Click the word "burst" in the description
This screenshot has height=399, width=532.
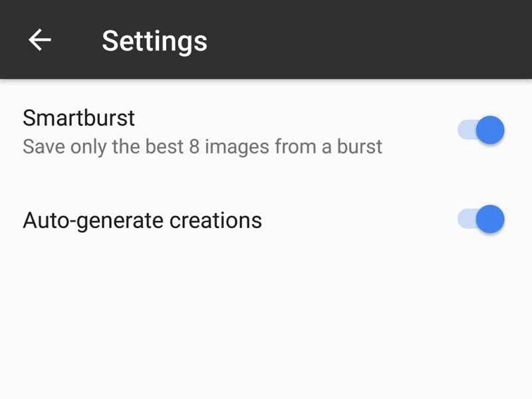click(360, 146)
